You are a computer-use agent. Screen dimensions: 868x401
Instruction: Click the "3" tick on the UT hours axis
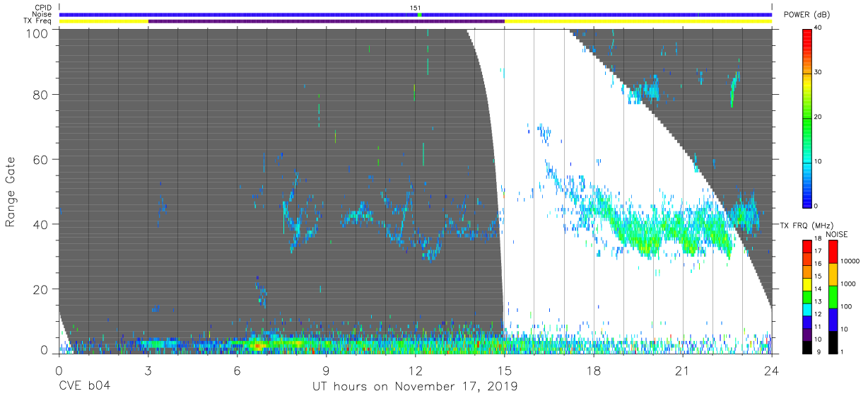(x=148, y=370)
